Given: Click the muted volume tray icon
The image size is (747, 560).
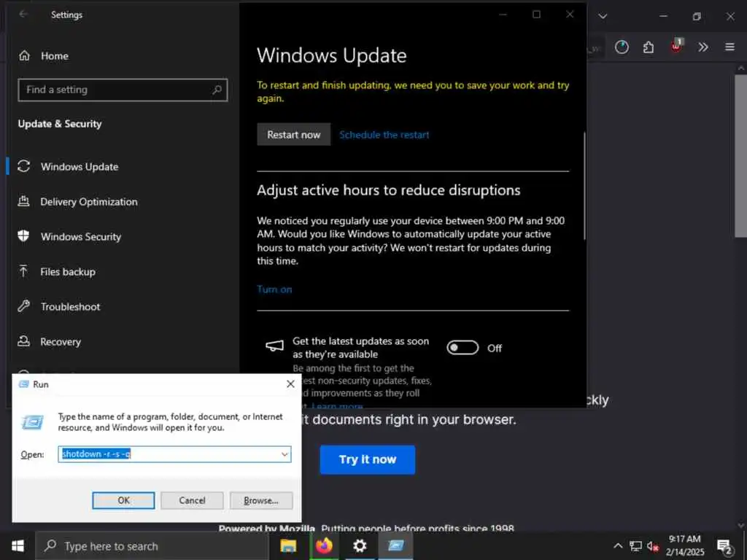Looking at the screenshot, I should point(653,546).
